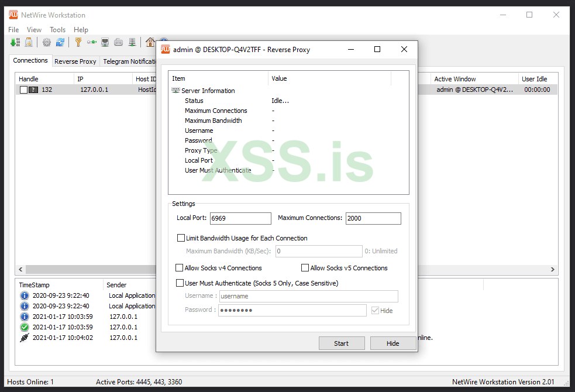
Task: Switch to the Connections tab
Action: pyautogui.click(x=30, y=60)
